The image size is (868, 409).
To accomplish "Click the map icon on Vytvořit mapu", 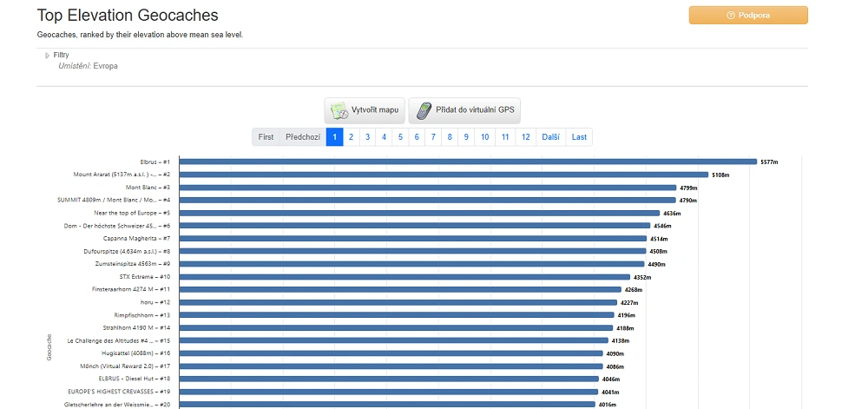I will (338, 111).
